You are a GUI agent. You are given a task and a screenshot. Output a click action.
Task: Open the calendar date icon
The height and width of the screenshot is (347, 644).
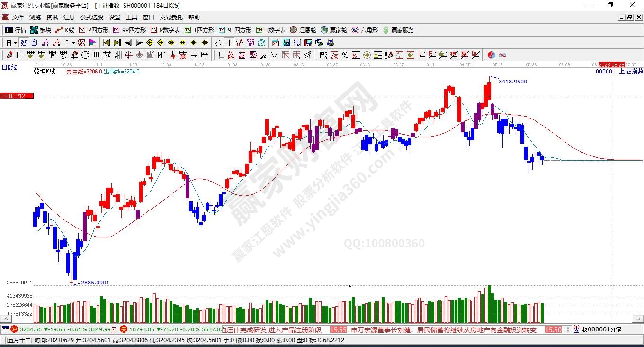(275, 43)
